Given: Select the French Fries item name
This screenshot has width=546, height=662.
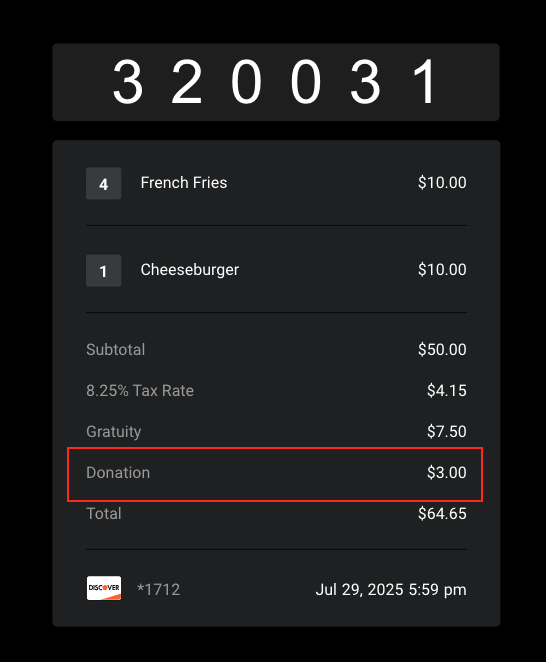Looking at the screenshot, I should click(x=184, y=183).
